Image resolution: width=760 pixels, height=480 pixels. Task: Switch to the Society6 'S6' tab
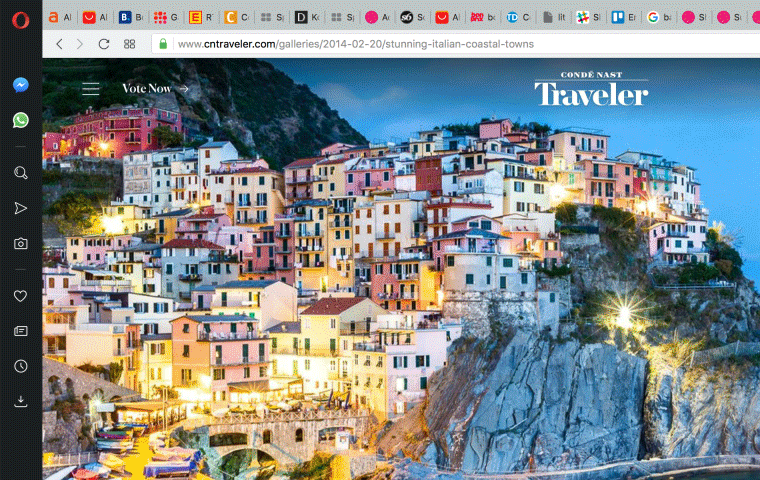point(413,17)
